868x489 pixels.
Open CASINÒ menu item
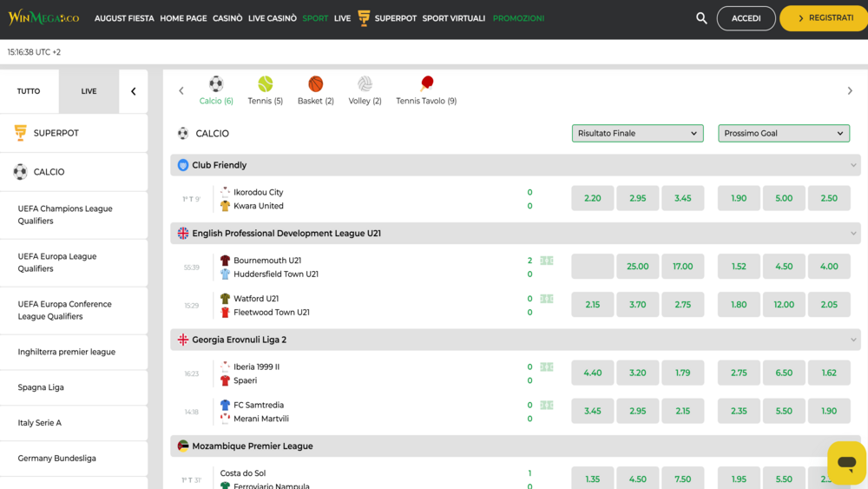pos(227,18)
